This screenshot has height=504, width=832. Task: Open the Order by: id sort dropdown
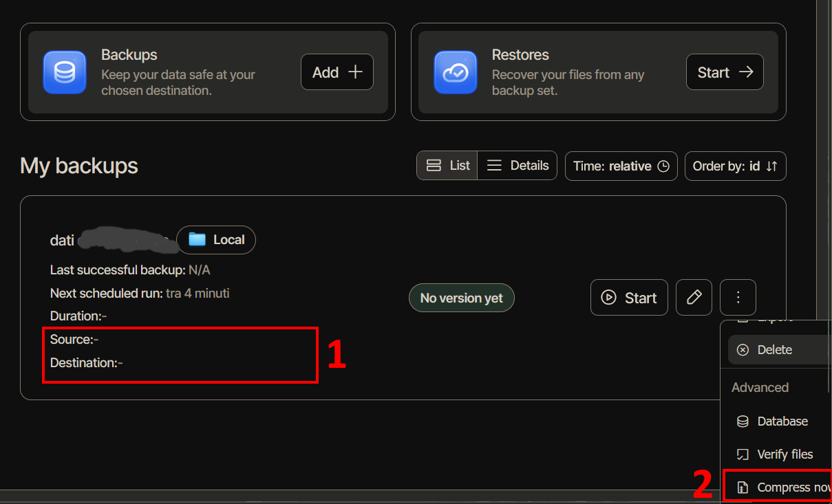(735, 166)
